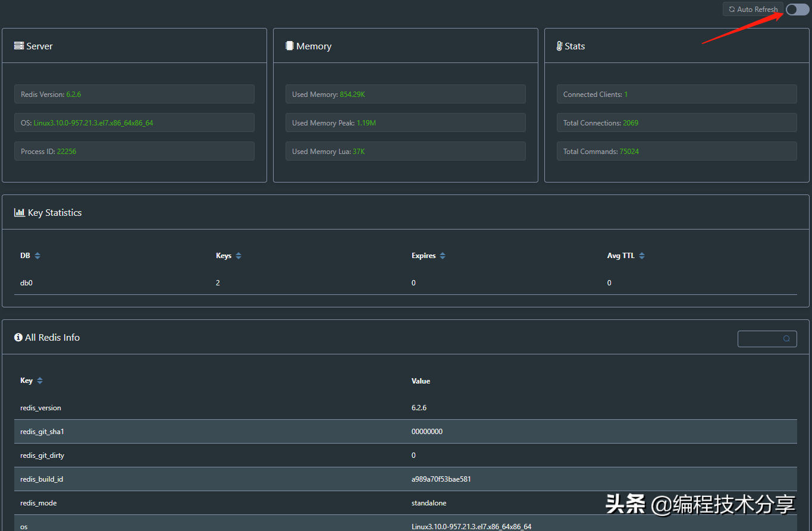Select the OS Linux field in Server panel
812x531 pixels.
tap(134, 122)
